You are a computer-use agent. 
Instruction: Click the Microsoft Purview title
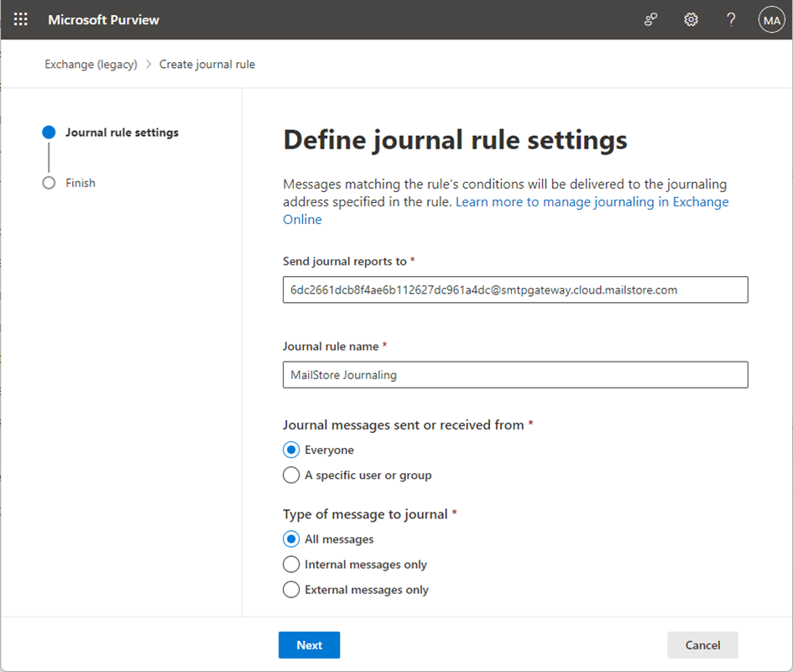pos(104,20)
